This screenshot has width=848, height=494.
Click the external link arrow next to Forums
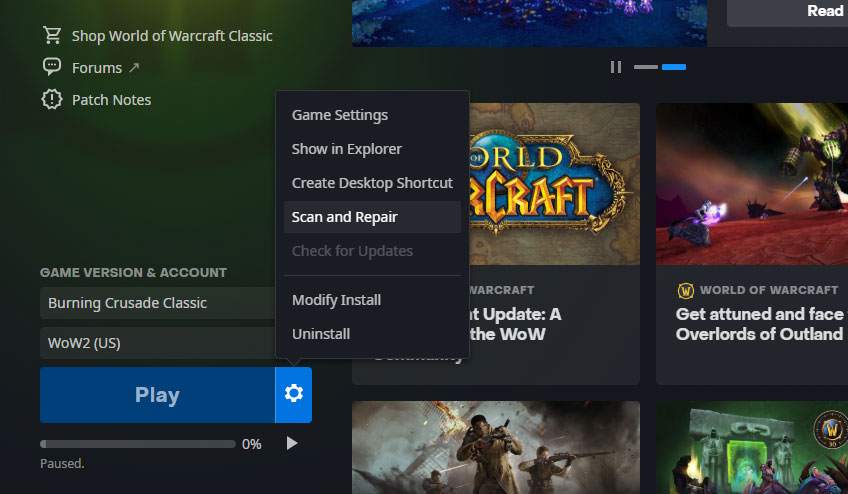(134, 68)
